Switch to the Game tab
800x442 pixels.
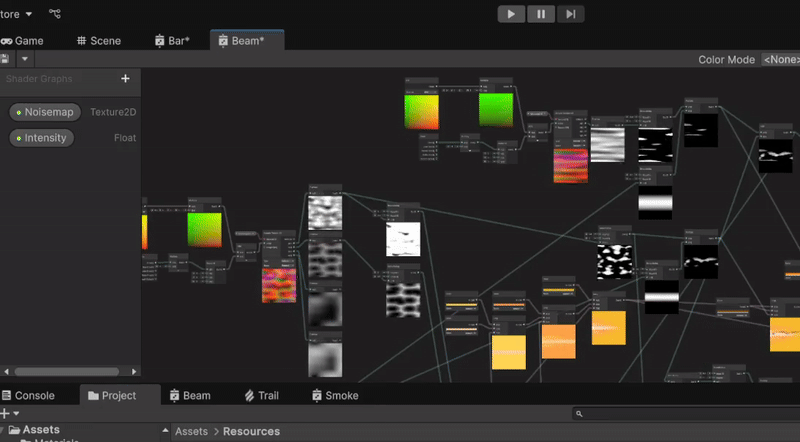coord(22,41)
